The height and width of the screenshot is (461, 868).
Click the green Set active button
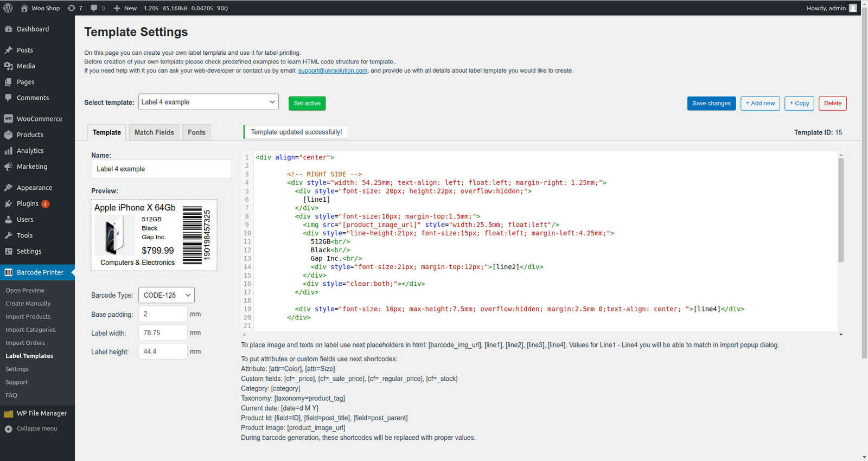pos(307,103)
